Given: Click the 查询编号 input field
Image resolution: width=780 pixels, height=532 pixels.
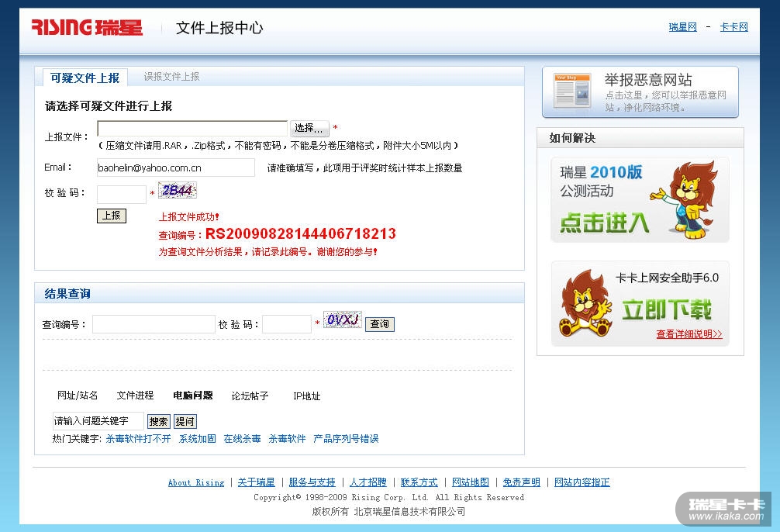Looking at the screenshot, I should tap(154, 324).
